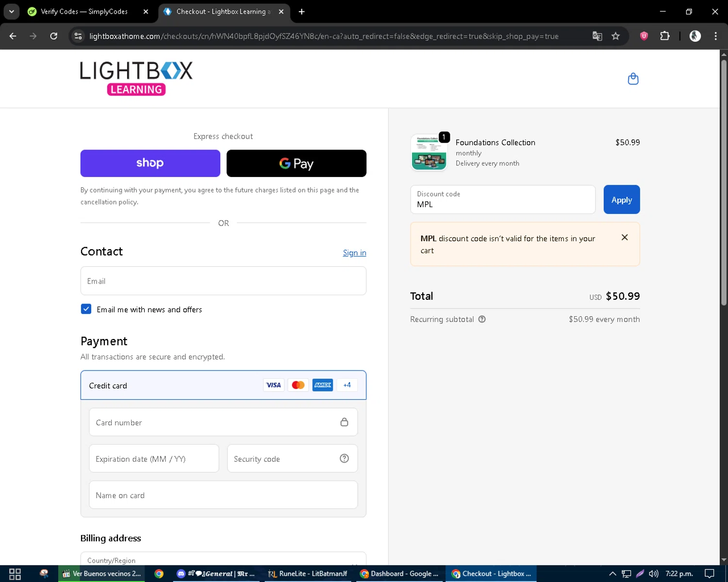Click the Card number field
The image size is (728, 582).
[x=223, y=422]
